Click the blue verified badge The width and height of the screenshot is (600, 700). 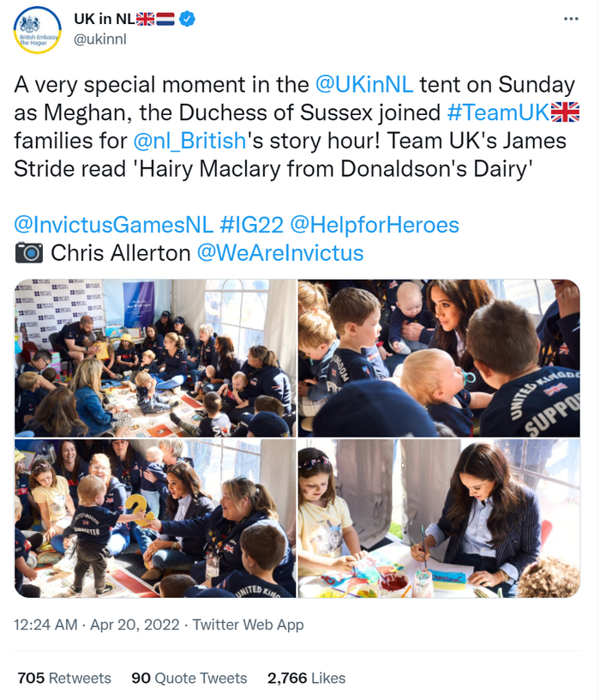tap(187, 19)
